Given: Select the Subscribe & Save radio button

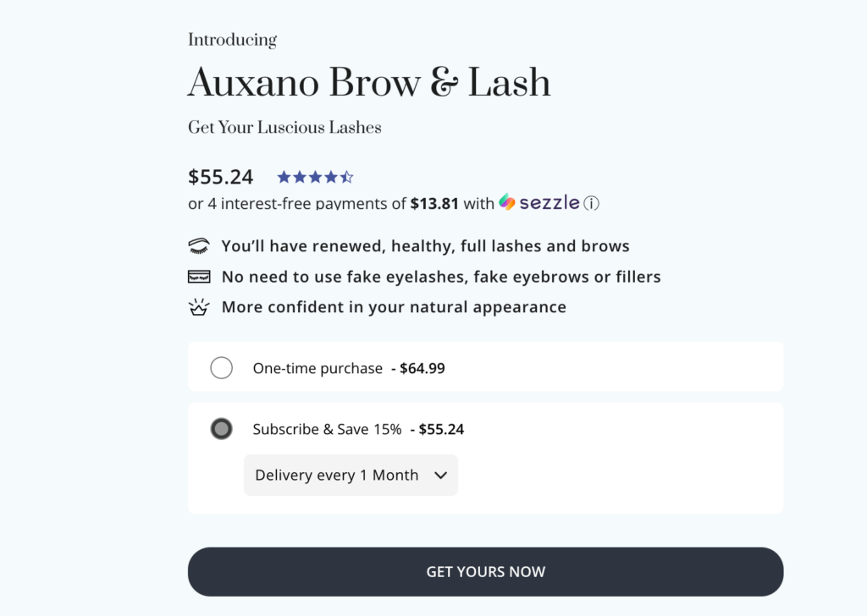Looking at the screenshot, I should pyautogui.click(x=221, y=429).
